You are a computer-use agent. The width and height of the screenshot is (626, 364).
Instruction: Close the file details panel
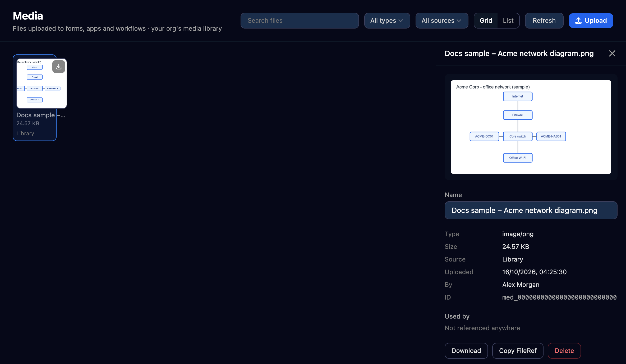pyautogui.click(x=612, y=53)
